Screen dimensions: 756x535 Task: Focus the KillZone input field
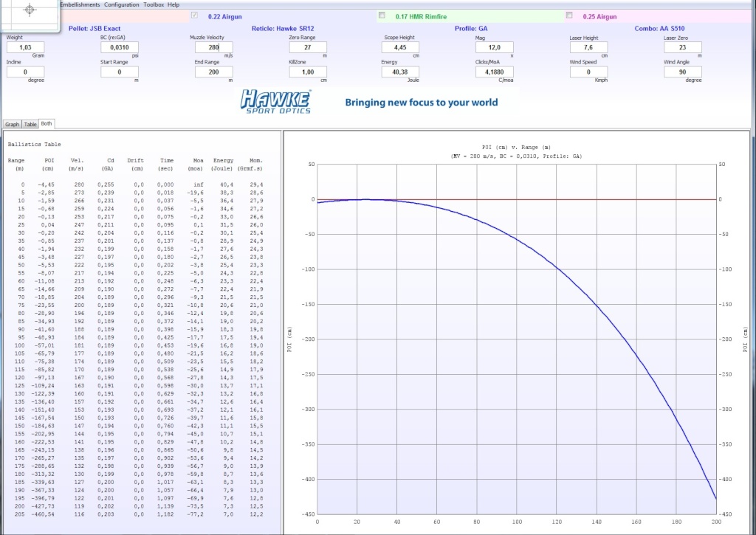pos(308,72)
